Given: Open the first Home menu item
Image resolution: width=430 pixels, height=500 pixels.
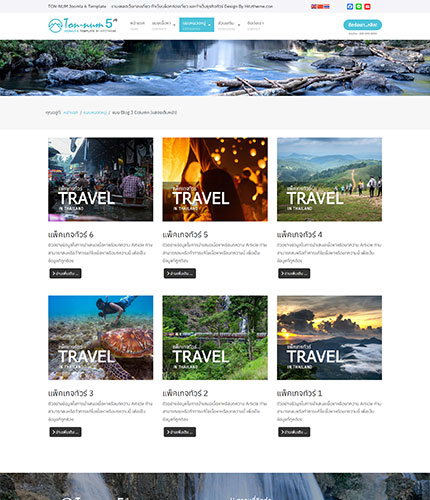Looking at the screenshot, I should [x=137, y=25].
